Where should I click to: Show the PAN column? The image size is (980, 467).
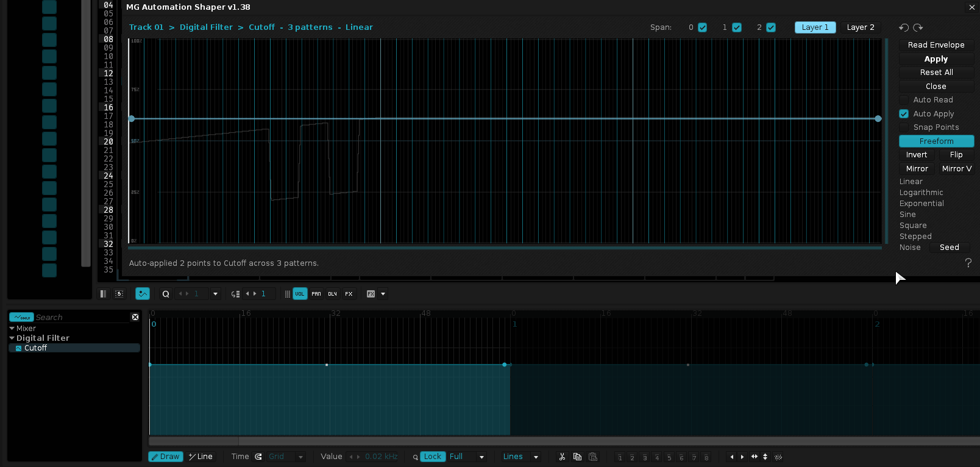pyautogui.click(x=316, y=294)
